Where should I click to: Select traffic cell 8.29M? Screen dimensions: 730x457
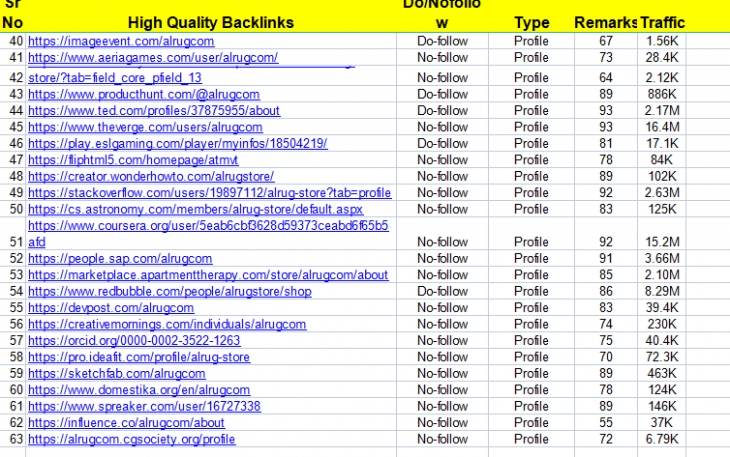pos(662,292)
